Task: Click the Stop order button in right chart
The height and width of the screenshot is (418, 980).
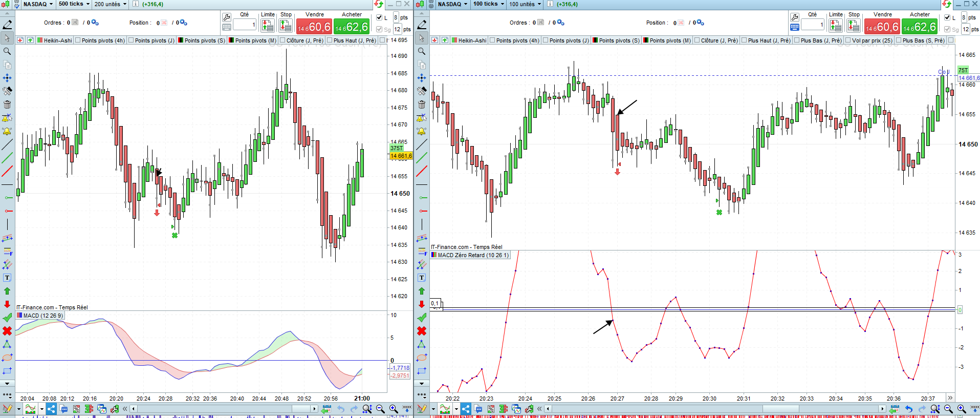Action: pos(854,25)
